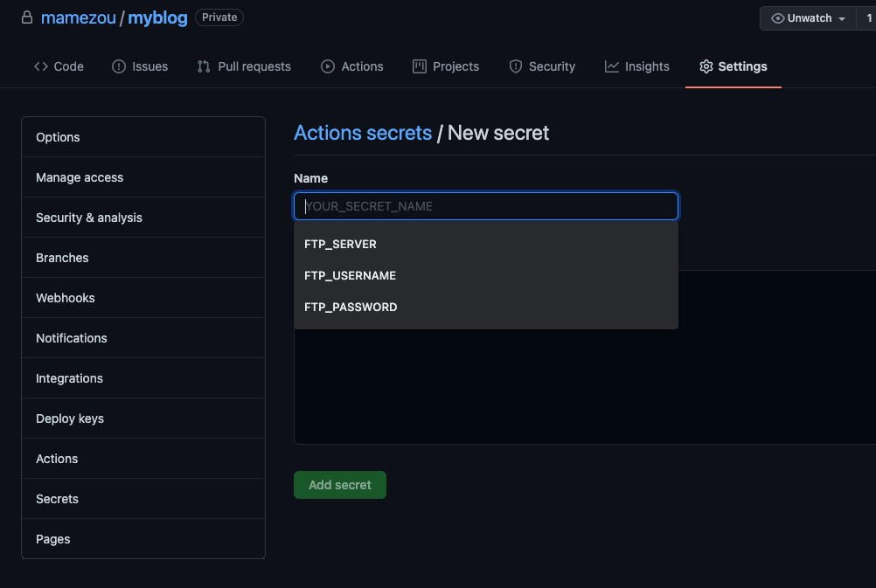Open Integrations settings in the sidebar
876x588 pixels.
click(143, 378)
